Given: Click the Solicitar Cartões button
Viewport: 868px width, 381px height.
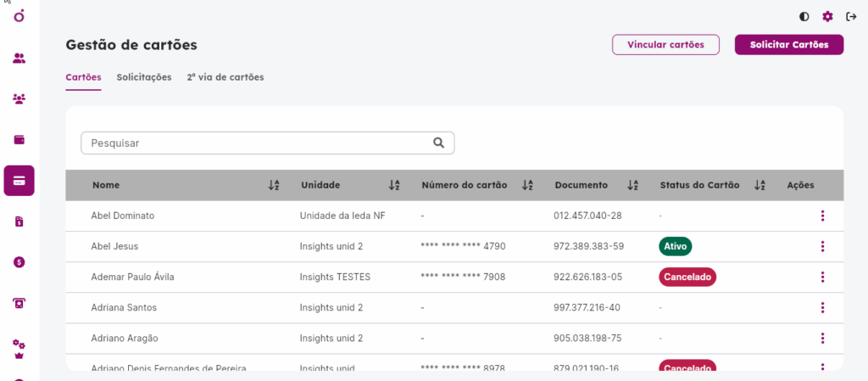Looking at the screenshot, I should click(789, 45).
